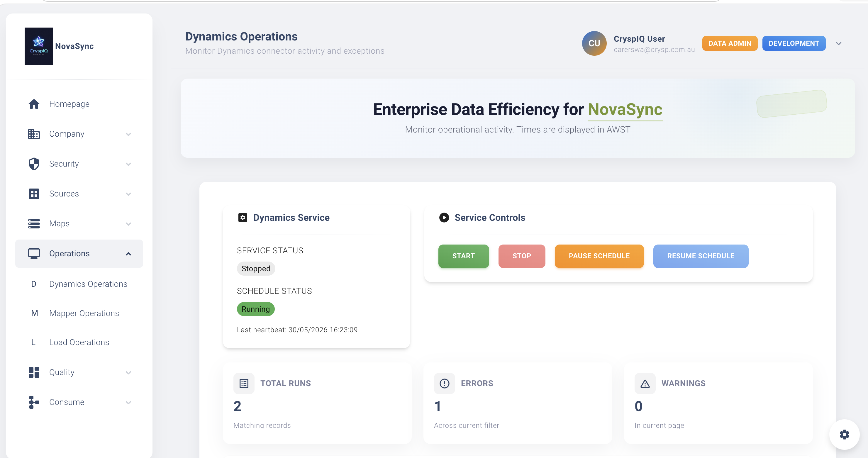The height and width of the screenshot is (458, 868).
Task: Open the floating settings gear button
Action: 845,435
